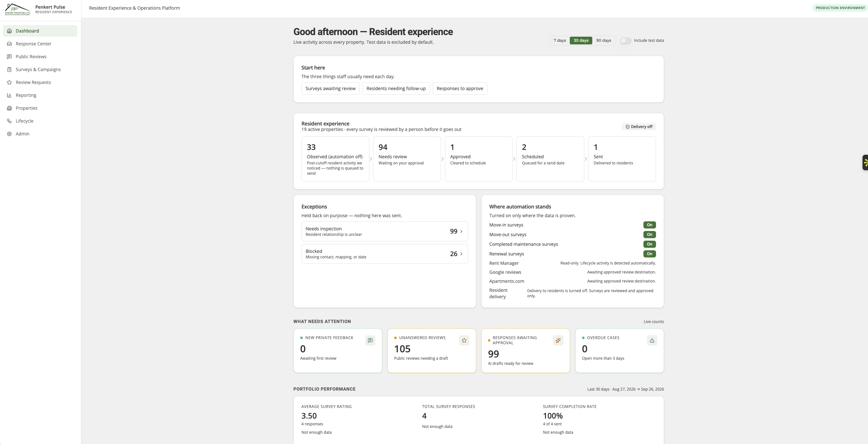Click the Average Survey Rating 3.50 value
Image resolution: width=868 pixels, height=444 pixels.
pos(309,416)
